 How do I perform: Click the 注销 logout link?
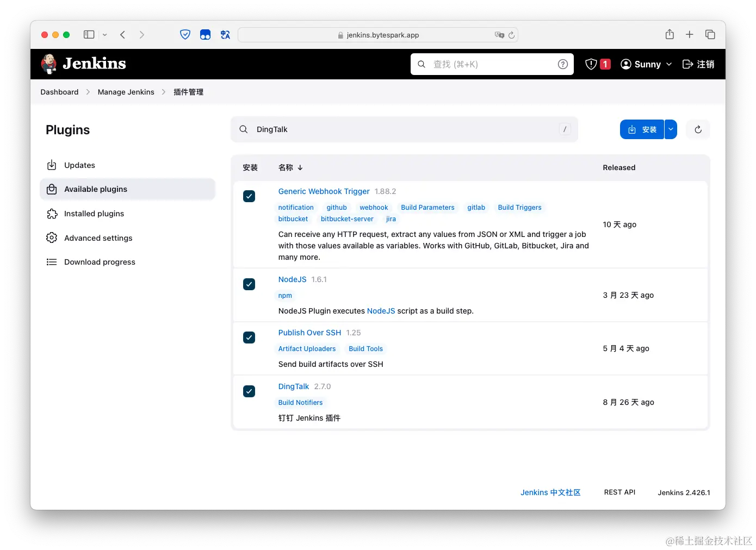coord(698,64)
